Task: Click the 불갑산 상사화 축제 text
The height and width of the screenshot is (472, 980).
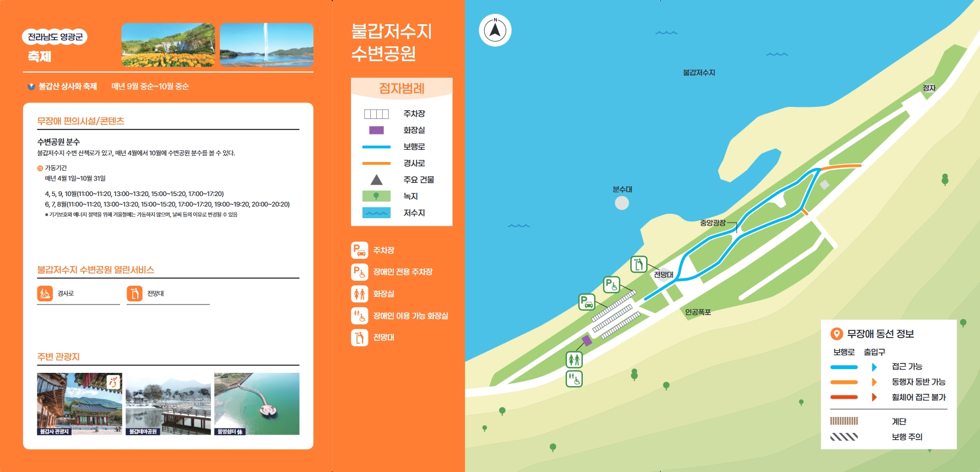Action: click(68, 86)
